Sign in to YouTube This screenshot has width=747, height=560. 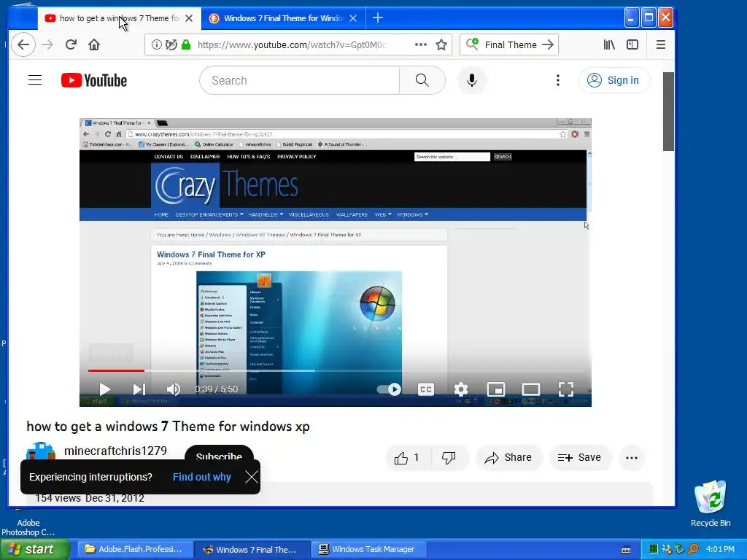coord(614,80)
